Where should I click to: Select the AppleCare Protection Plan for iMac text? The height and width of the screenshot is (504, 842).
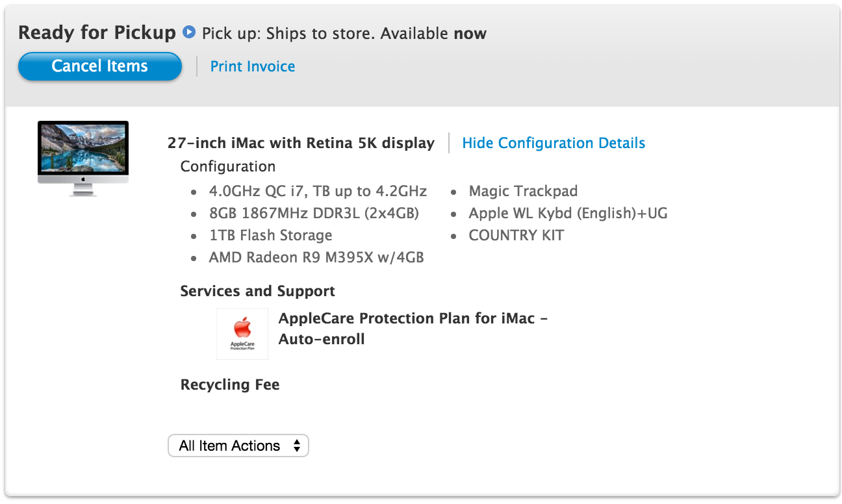413,328
